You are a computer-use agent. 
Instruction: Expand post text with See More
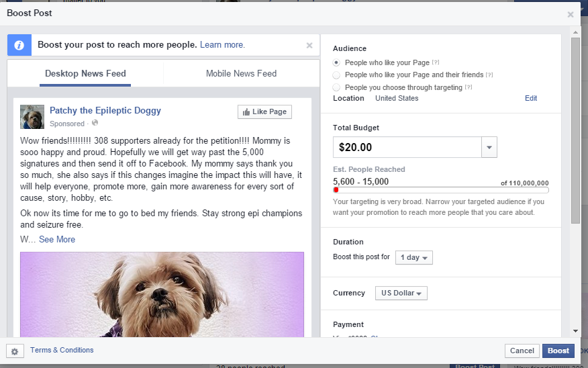pos(57,239)
